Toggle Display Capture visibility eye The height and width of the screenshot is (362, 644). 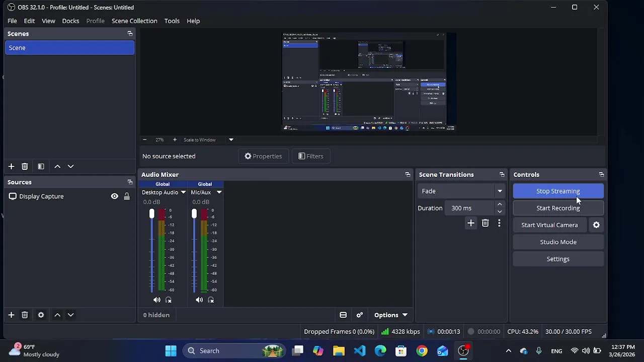click(115, 197)
